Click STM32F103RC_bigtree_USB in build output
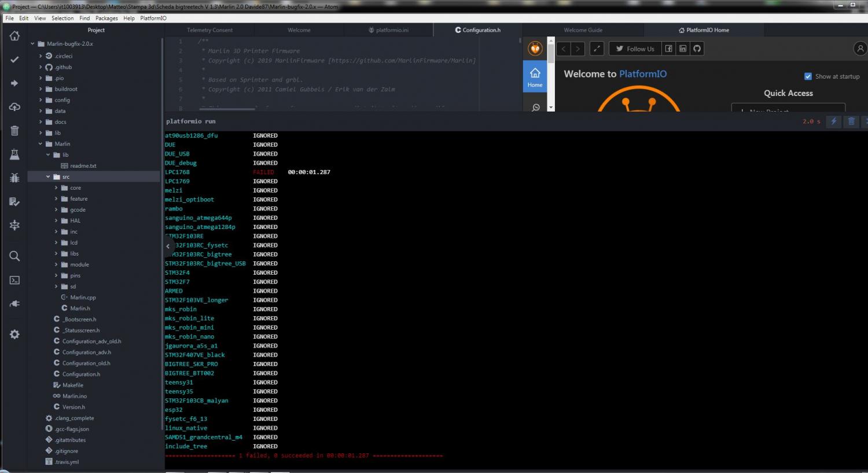The width and height of the screenshot is (868, 473). [205, 264]
